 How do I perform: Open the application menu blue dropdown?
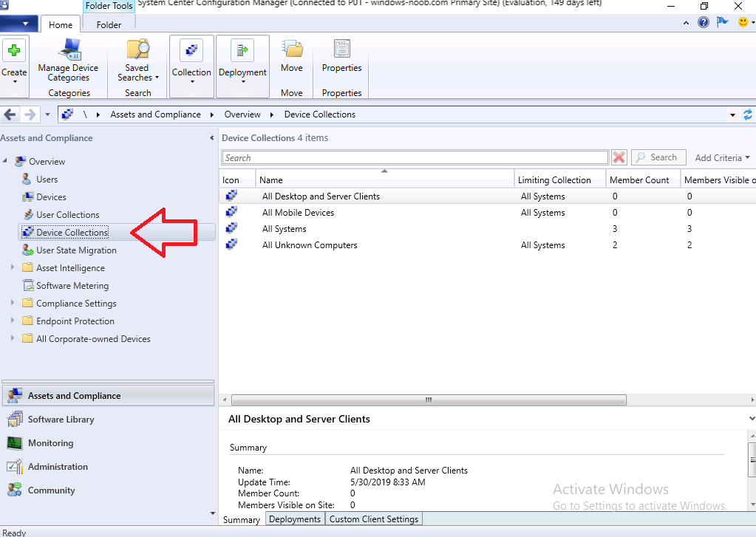[x=20, y=23]
